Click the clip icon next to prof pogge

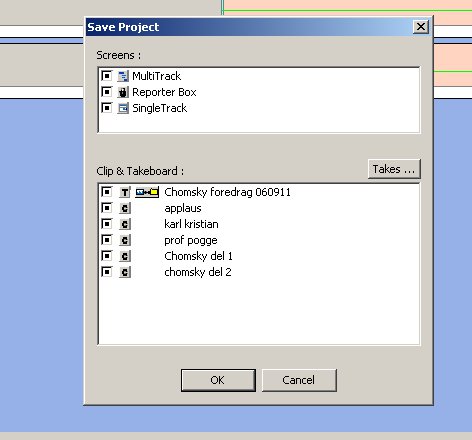[x=125, y=240]
